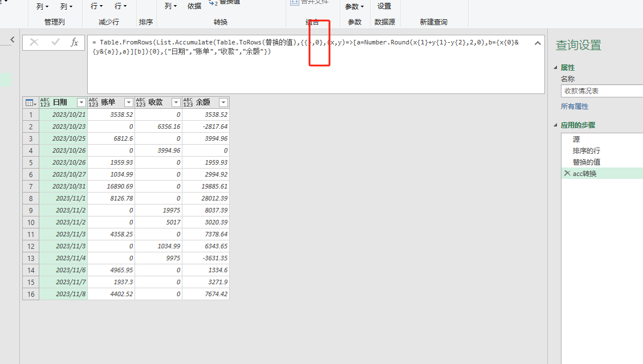Click ABC123 type icon on 余额 column
This screenshot has width=643, height=364.
[186, 103]
